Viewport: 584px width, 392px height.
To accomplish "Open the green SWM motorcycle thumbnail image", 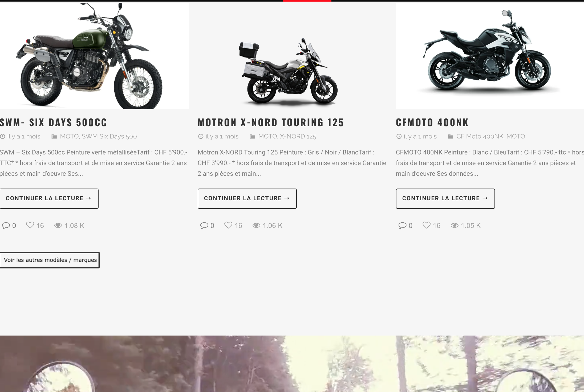I will click(x=94, y=55).
